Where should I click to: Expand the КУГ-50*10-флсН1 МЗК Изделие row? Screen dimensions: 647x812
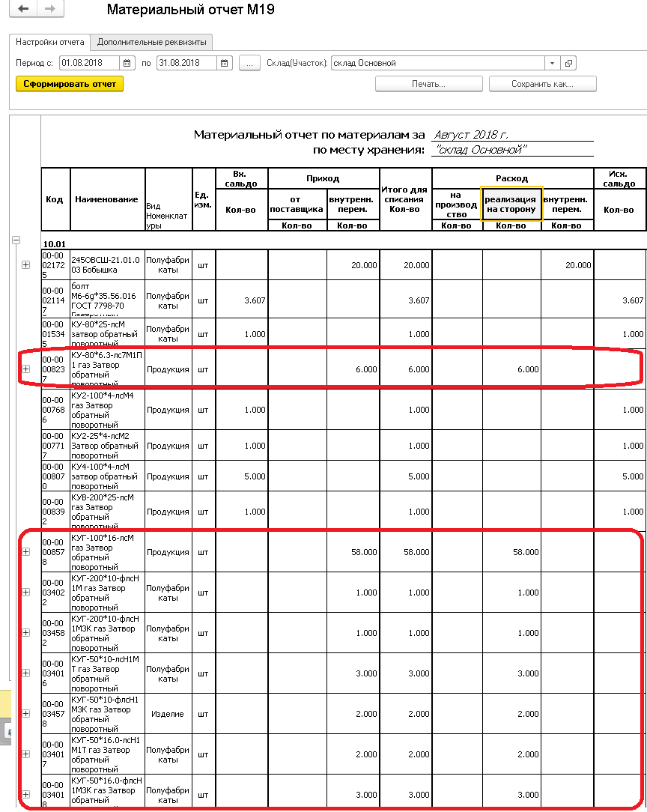coord(26,714)
